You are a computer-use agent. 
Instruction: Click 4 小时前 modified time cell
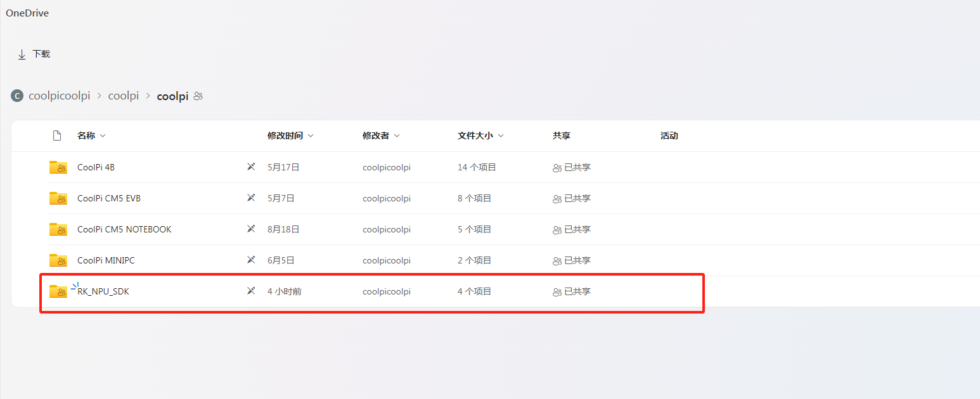point(285,291)
